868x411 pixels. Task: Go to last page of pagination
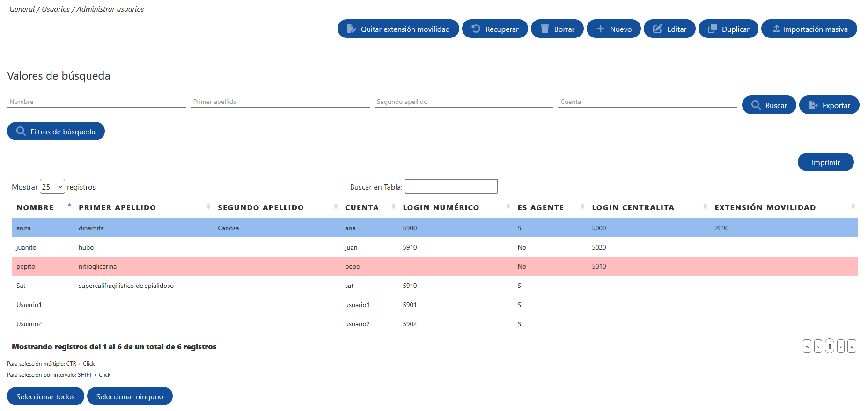(x=852, y=346)
